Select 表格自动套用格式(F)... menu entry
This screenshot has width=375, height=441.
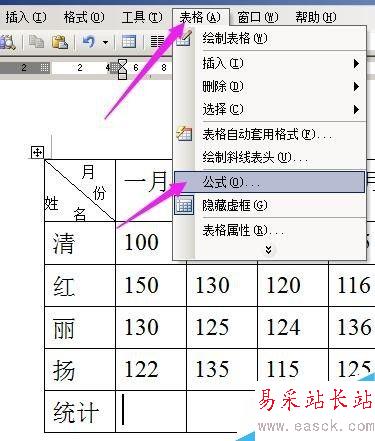[x=270, y=135]
